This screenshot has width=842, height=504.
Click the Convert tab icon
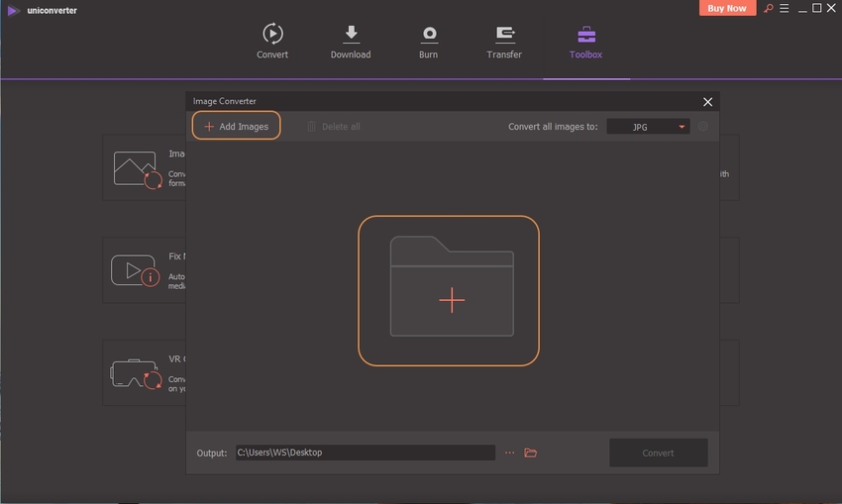pyautogui.click(x=272, y=34)
